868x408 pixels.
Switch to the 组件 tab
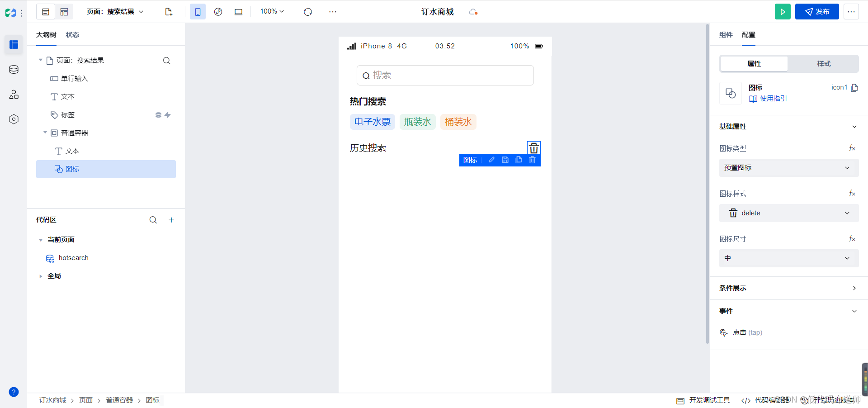coord(726,35)
